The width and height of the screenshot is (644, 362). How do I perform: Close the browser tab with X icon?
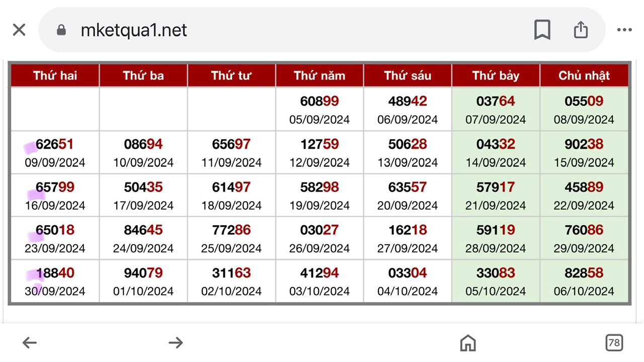19,30
